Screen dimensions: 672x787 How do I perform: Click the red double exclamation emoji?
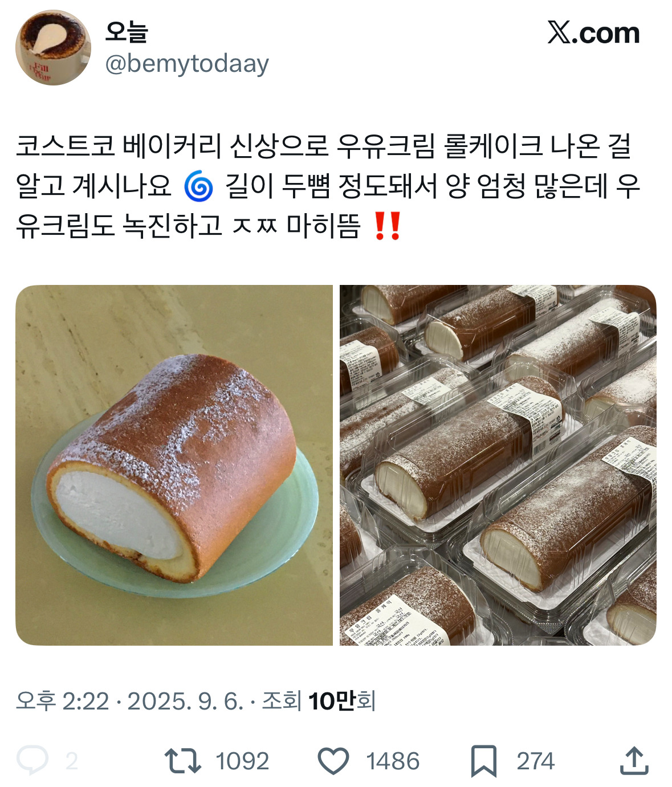pos(387,226)
